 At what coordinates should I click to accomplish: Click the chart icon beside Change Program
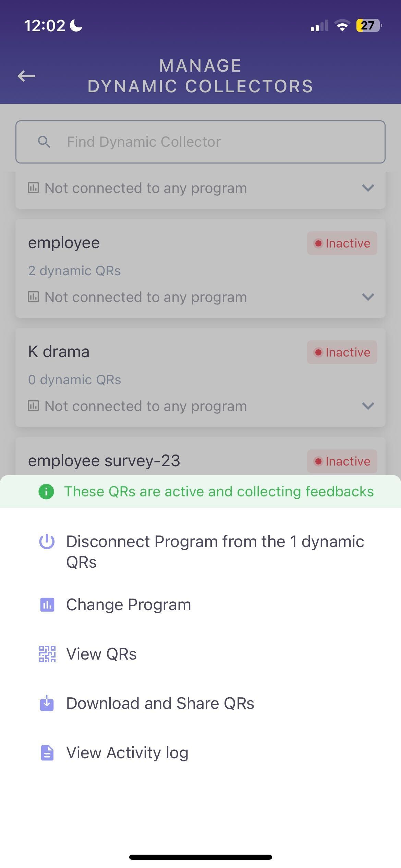pyautogui.click(x=47, y=604)
